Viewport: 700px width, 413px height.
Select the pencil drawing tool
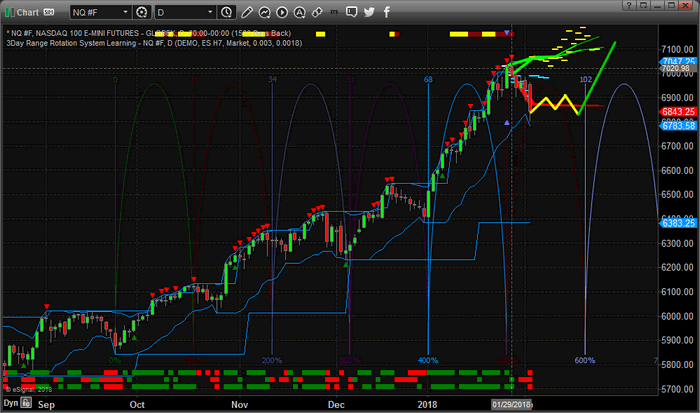(247, 13)
